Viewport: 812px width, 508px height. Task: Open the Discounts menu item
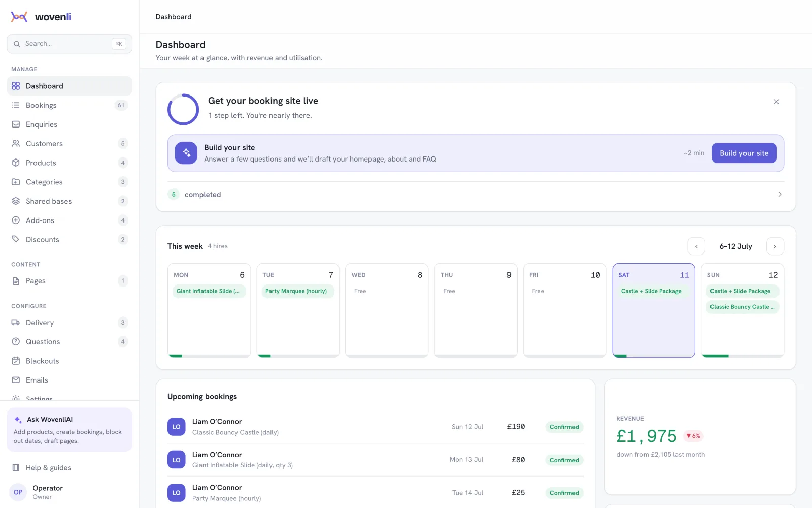[x=70, y=239]
